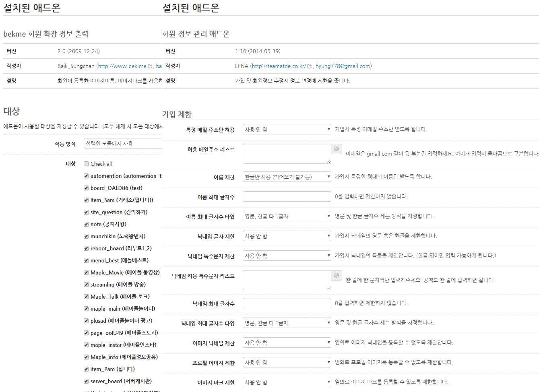The image size is (539, 392).
Task: Uncheck the Maple_Talk (메이플 토크) checkbox
Action: 86,297
